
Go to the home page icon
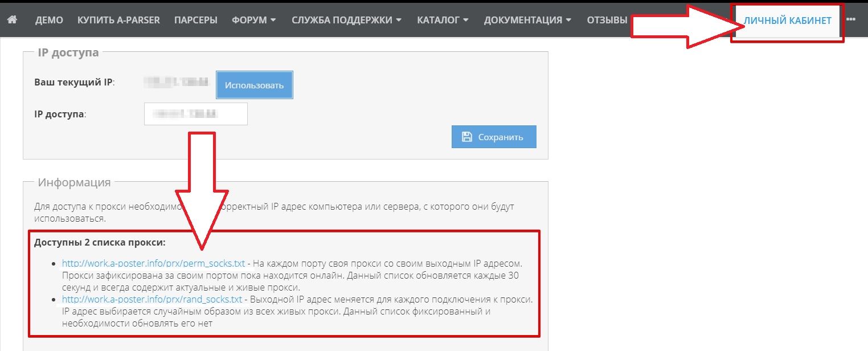tap(12, 20)
